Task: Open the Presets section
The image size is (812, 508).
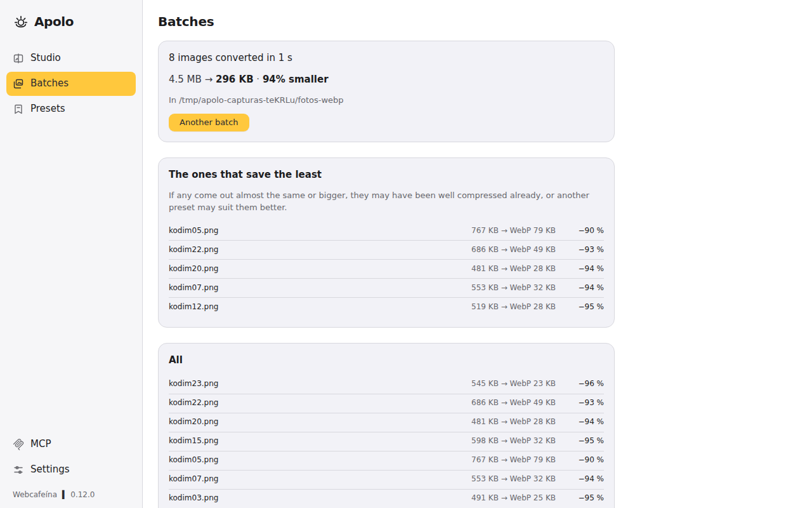Action: click(71, 109)
